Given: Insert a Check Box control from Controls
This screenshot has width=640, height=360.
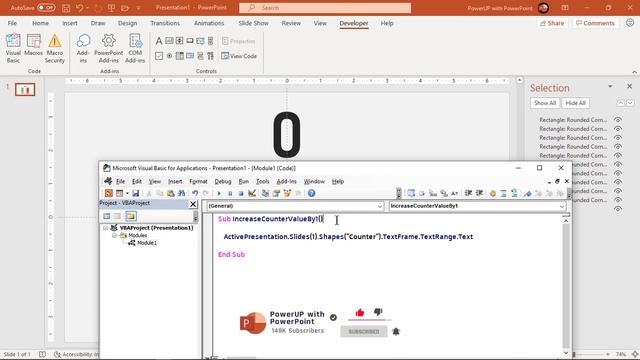Looking at the screenshot, I should [x=159, y=56].
